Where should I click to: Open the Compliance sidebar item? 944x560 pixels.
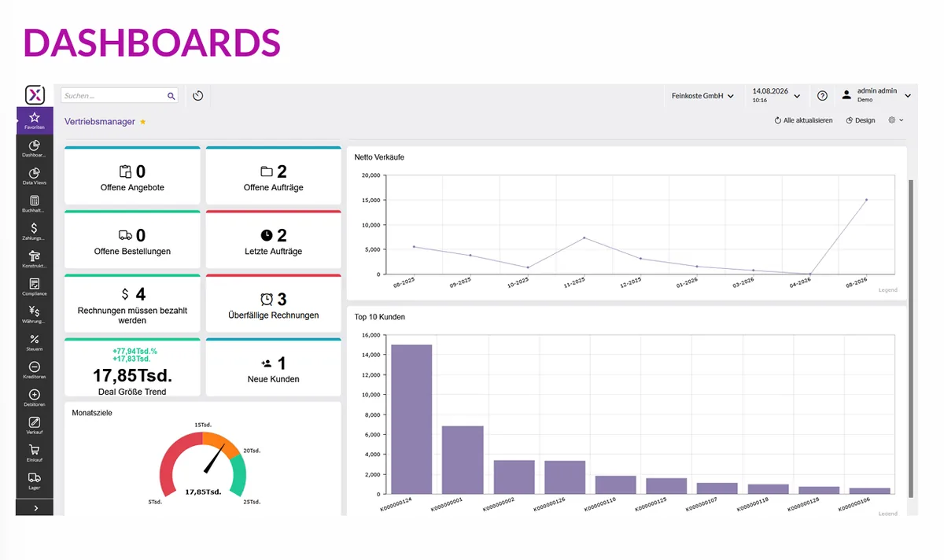tap(35, 287)
